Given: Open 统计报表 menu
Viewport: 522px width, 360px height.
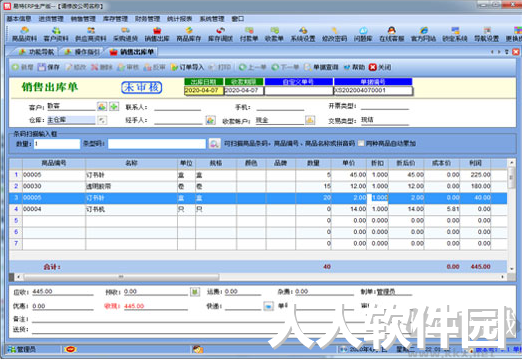Looking at the screenshot, I should [180, 19].
